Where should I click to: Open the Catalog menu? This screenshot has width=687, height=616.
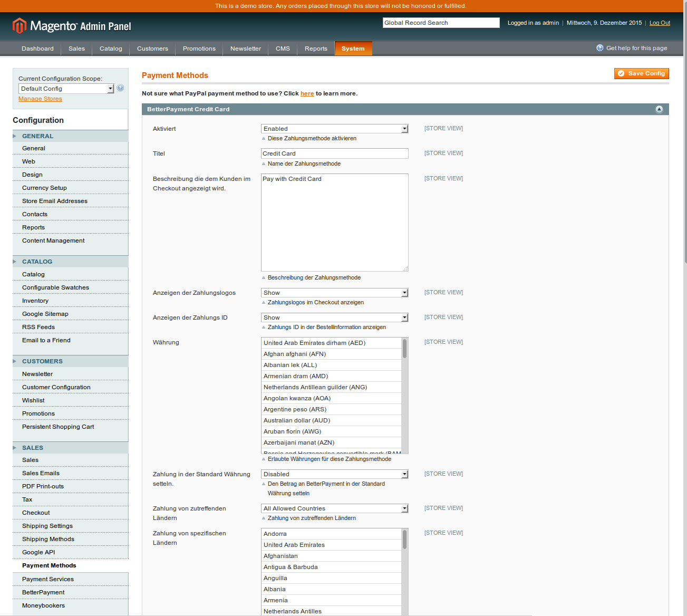click(111, 49)
